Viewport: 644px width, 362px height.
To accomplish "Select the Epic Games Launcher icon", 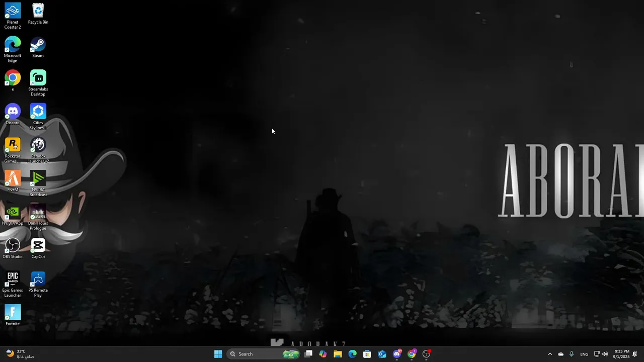I will (x=13, y=284).
